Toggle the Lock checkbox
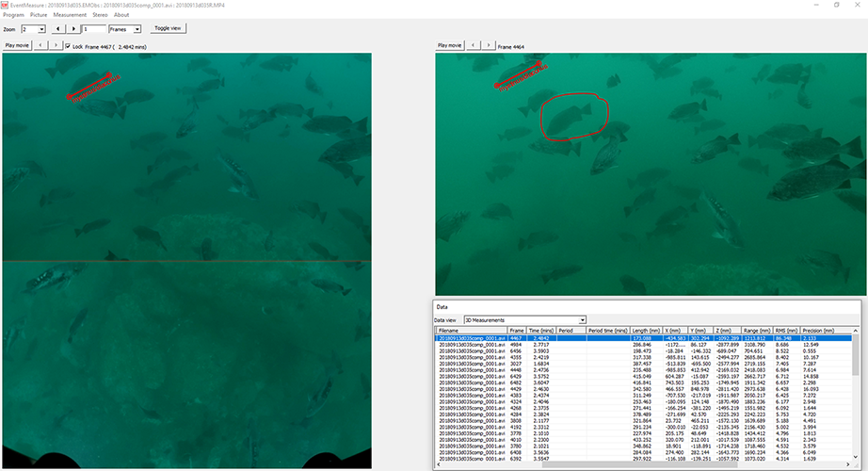This screenshot has width=868, height=471. 67,45
